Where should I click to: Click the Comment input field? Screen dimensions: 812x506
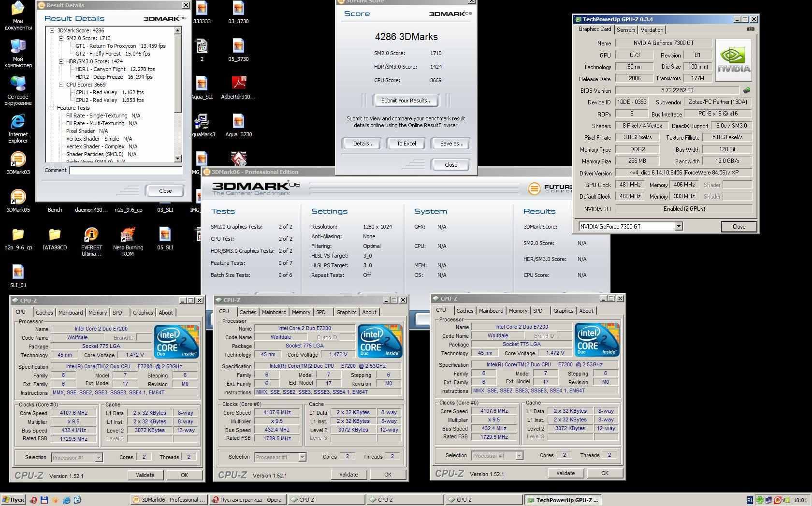[126, 170]
